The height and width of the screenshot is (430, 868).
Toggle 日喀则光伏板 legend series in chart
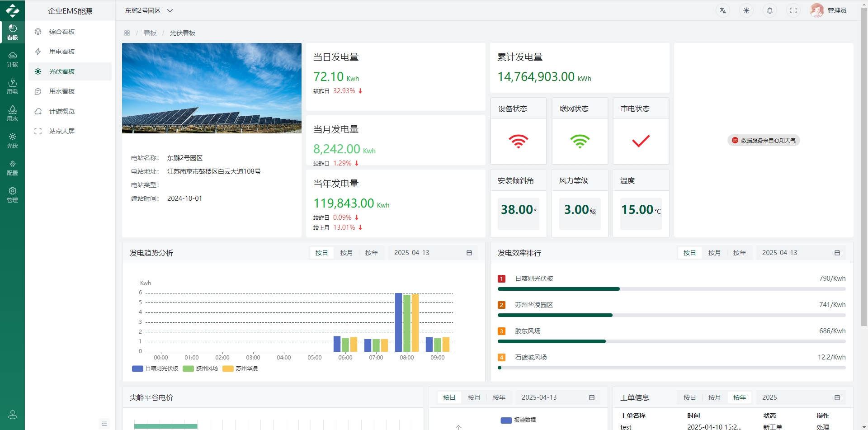coord(155,369)
